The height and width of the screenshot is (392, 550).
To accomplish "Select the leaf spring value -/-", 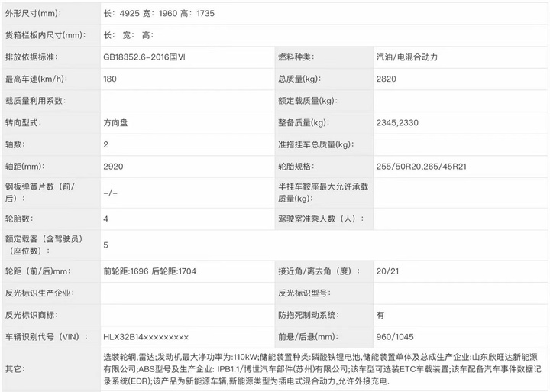I will pyautogui.click(x=111, y=193).
